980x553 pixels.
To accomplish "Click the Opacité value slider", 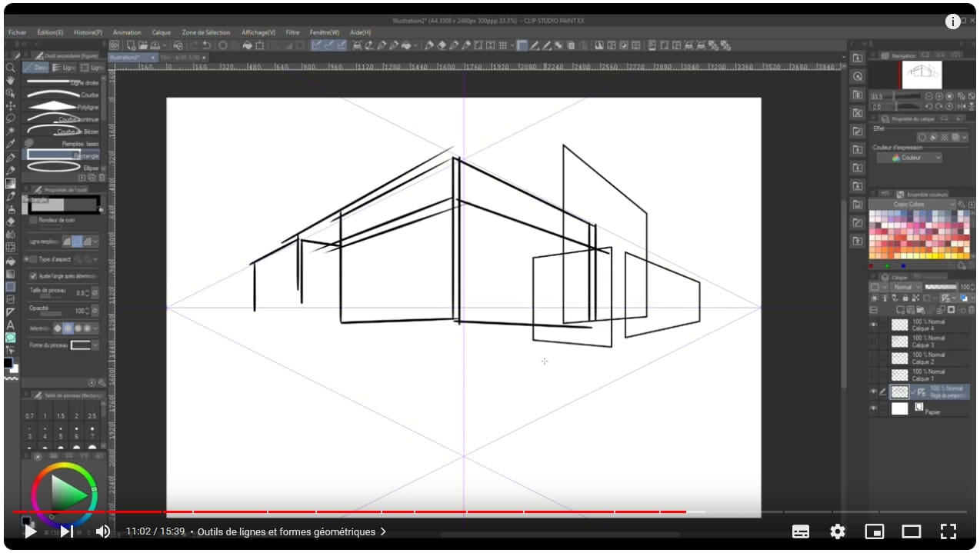I will (x=51, y=314).
